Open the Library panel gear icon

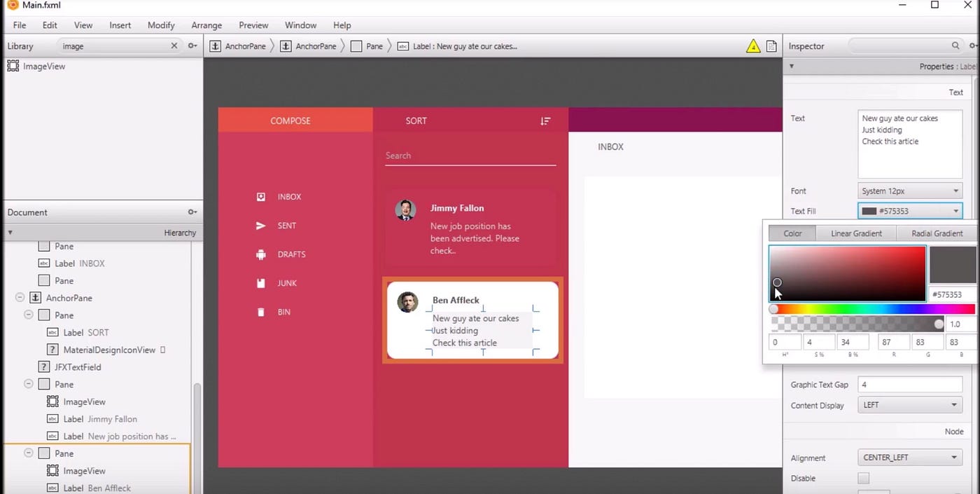(192, 46)
